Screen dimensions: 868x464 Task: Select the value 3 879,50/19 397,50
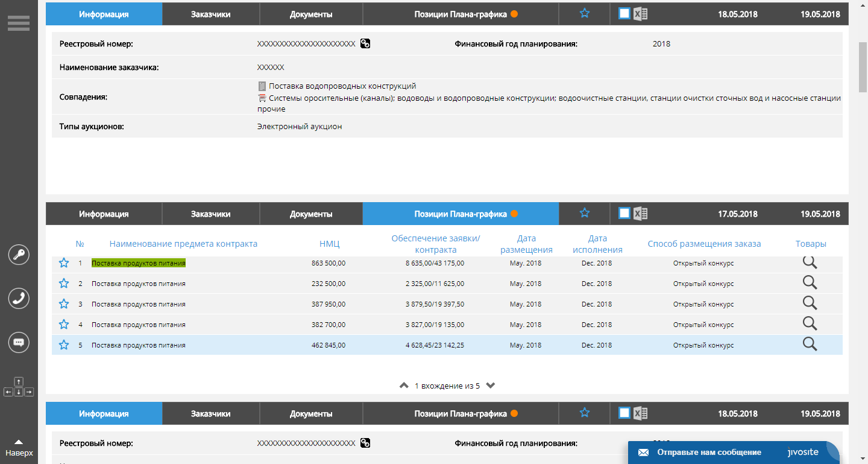(x=435, y=304)
